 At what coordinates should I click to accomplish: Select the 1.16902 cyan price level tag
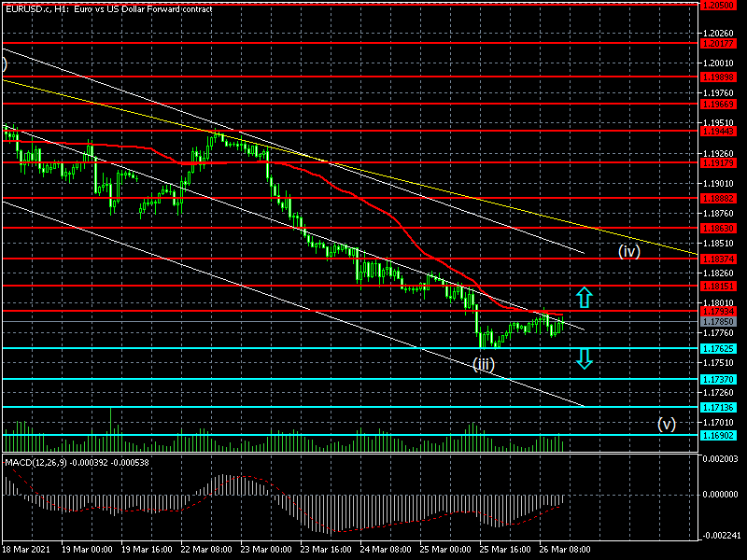coord(717,435)
